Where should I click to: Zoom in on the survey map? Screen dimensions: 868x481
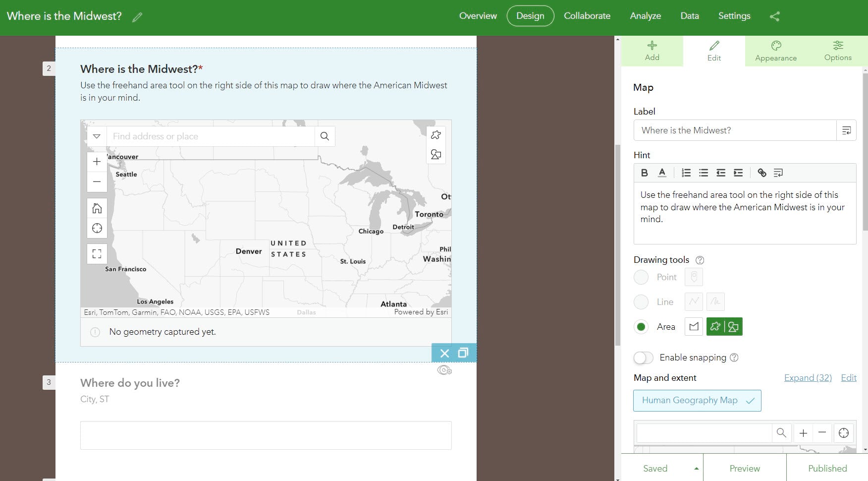click(x=97, y=162)
